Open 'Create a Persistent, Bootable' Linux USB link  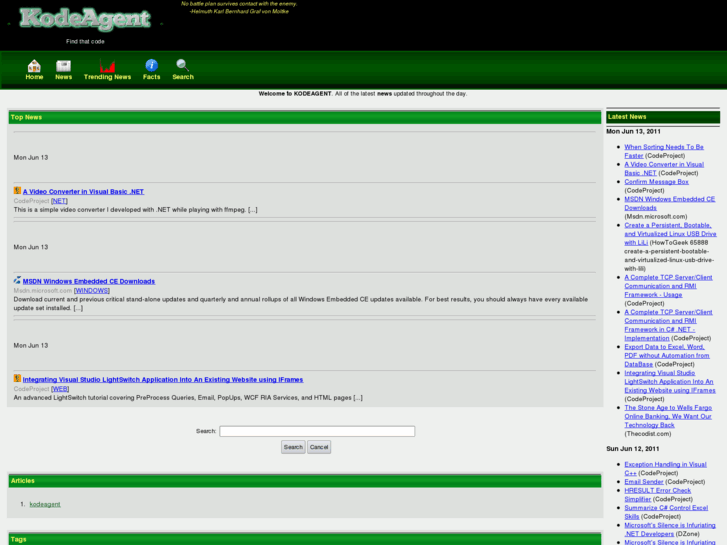point(670,234)
